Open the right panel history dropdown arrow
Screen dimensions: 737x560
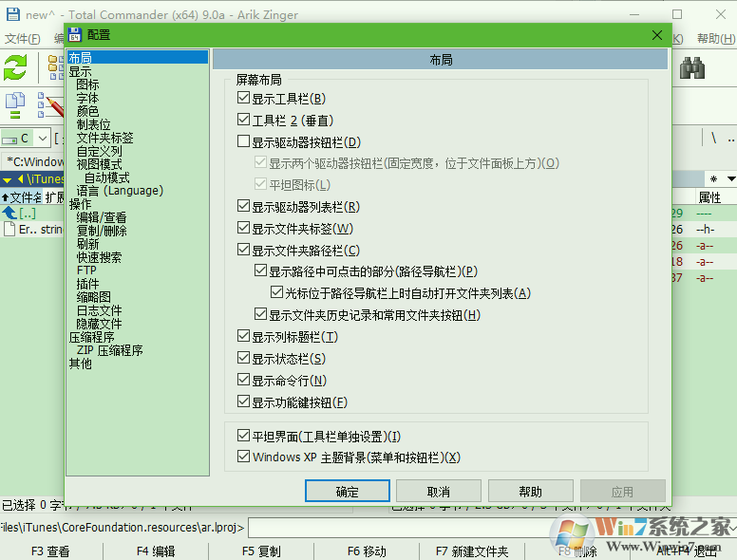731,179
